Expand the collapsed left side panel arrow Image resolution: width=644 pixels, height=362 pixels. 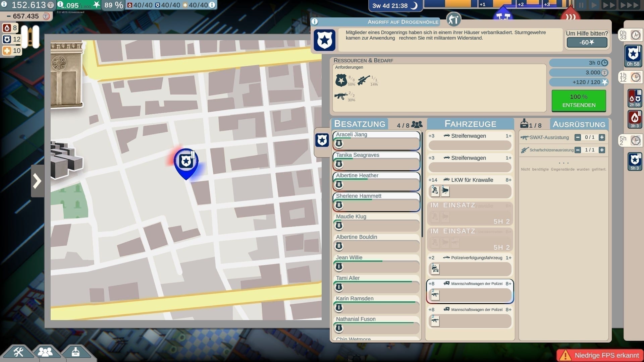pyautogui.click(x=37, y=181)
